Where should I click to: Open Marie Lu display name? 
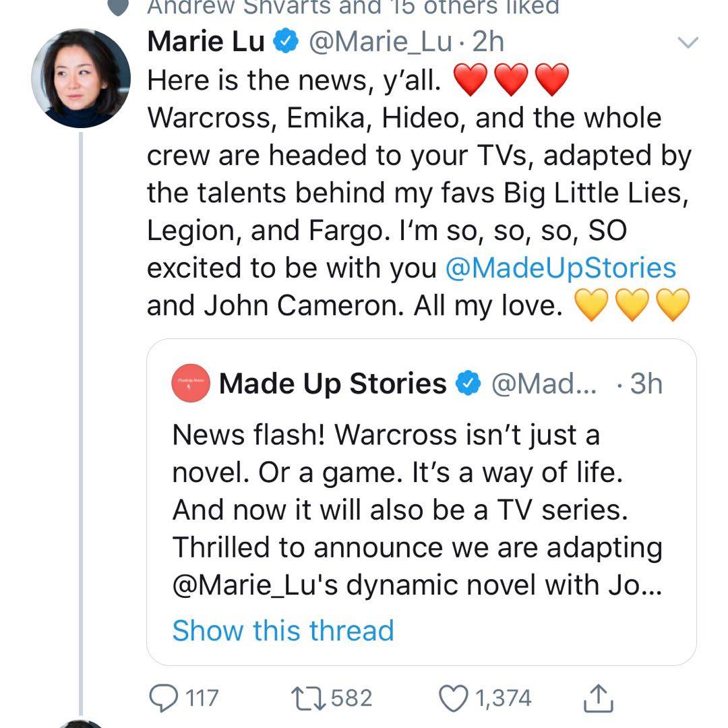pos(206,42)
